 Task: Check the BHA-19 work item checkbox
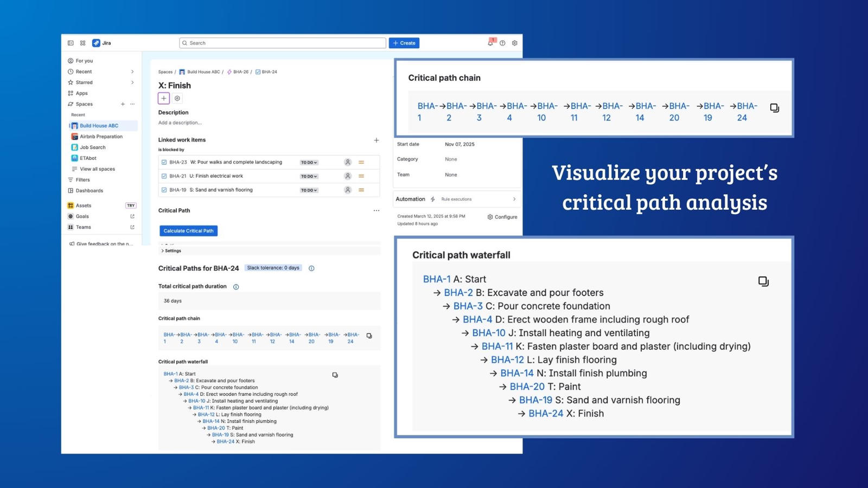164,190
